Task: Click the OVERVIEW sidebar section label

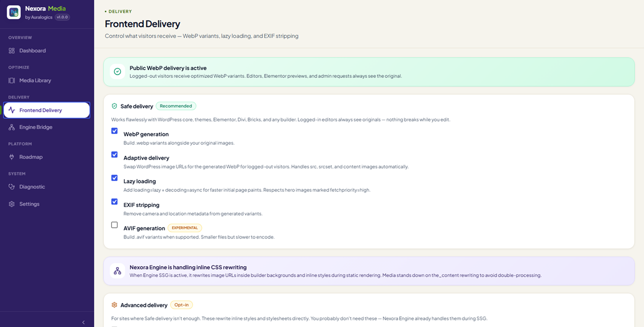Action: point(20,37)
